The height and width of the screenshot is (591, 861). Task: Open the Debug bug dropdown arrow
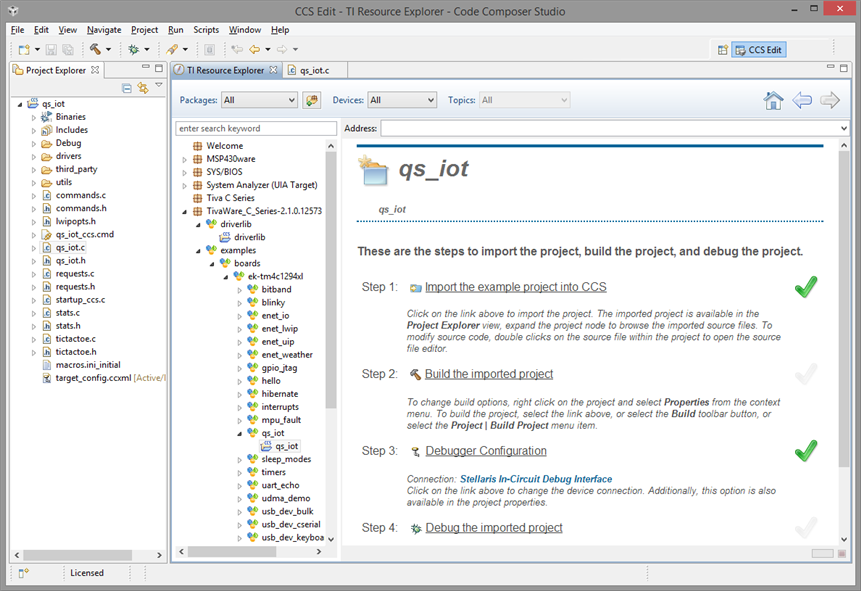tap(147, 50)
